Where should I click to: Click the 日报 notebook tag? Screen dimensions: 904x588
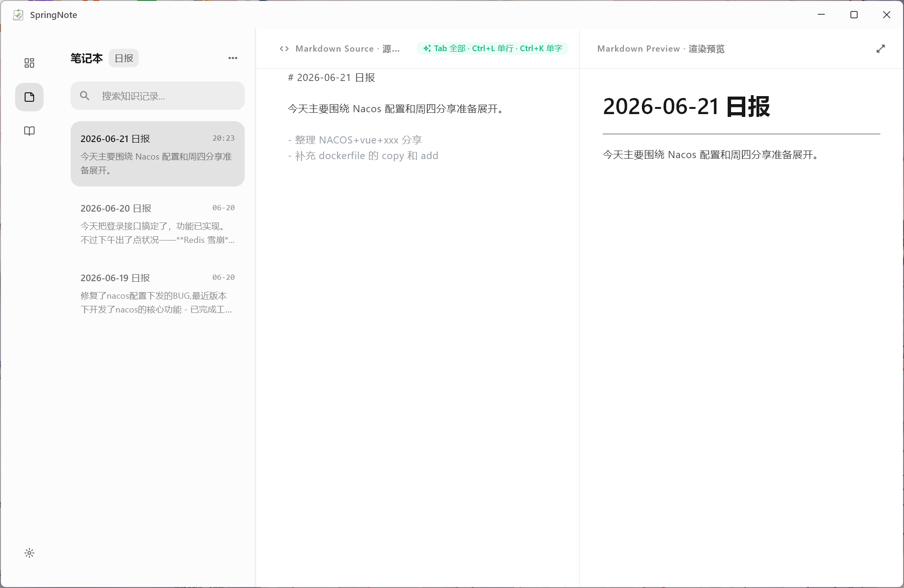point(124,58)
